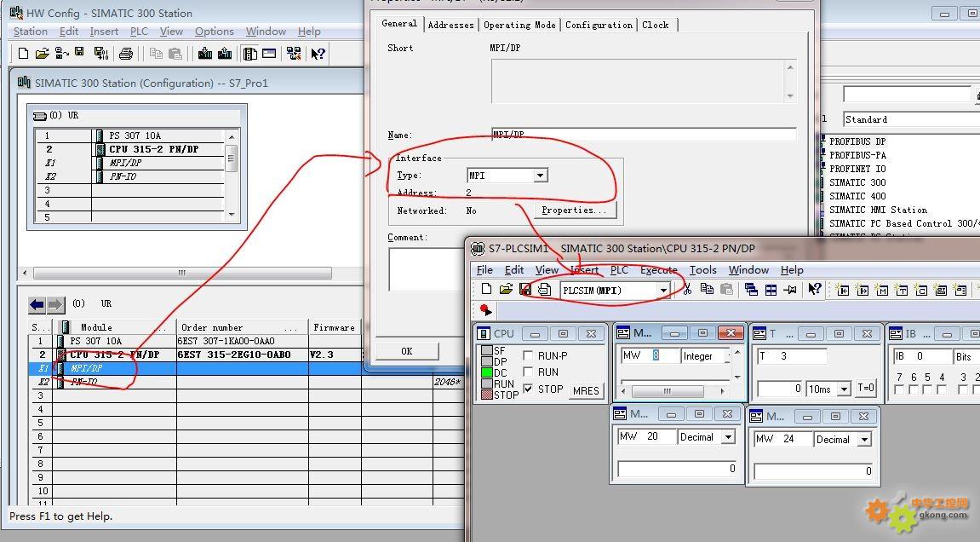Click Always On Top pin icon in PLCSIM
980x542 pixels.
(791, 290)
